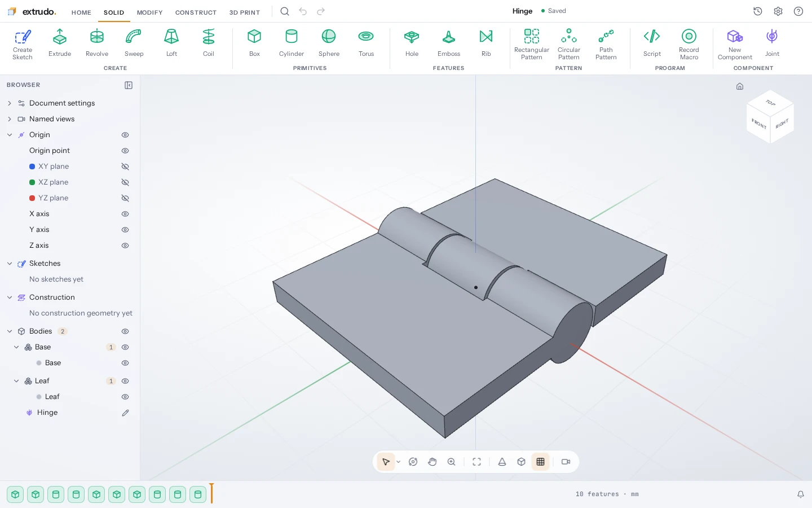Expand the Named views node
812x508 pixels.
pos(10,119)
